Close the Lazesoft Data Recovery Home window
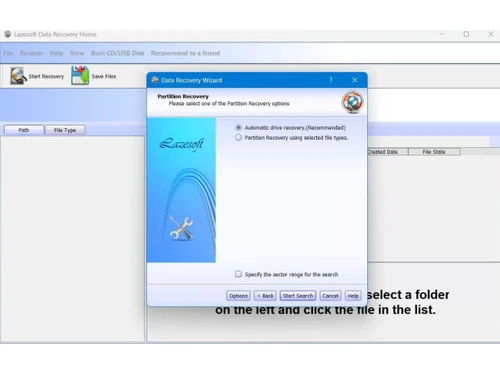 tap(491, 34)
